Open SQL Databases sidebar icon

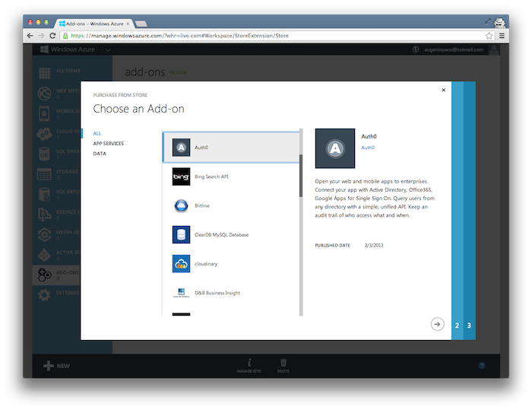click(x=44, y=154)
